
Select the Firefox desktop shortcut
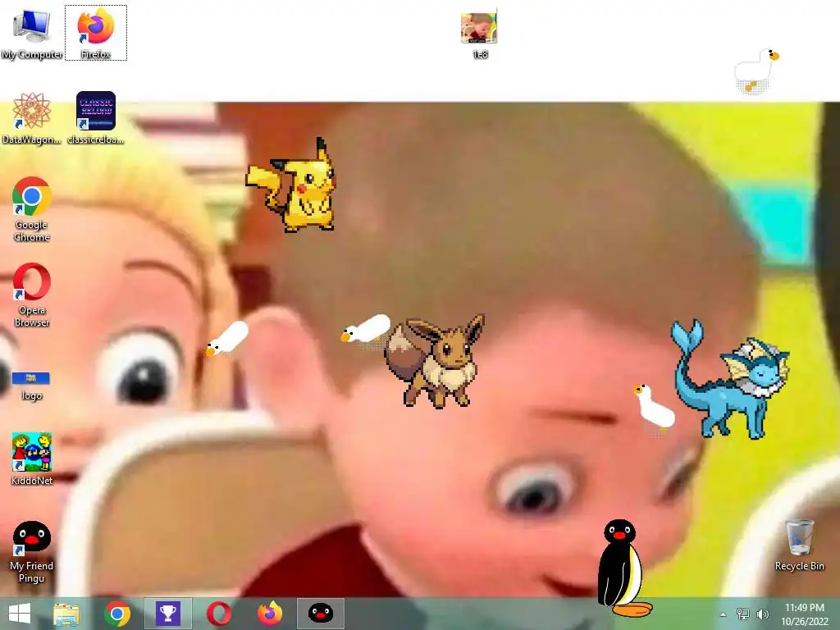[x=96, y=33]
